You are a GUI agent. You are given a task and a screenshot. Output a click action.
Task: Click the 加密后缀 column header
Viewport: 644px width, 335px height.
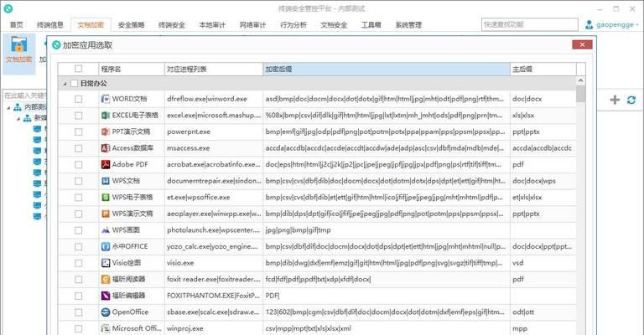click(x=387, y=69)
